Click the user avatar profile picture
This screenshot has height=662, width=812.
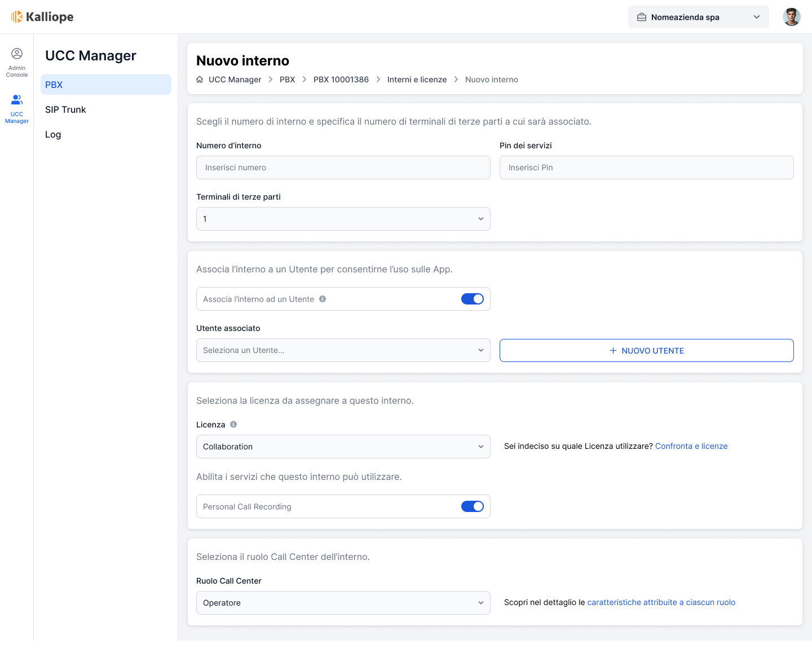coord(791,17)
